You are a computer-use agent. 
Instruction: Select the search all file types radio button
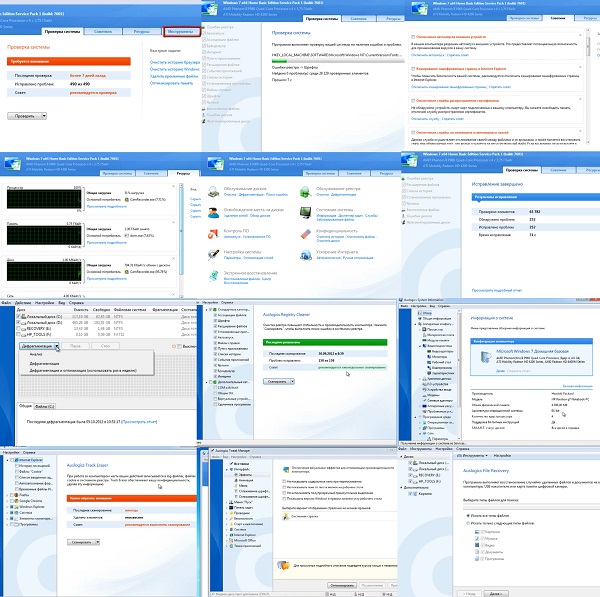(468, 515)
